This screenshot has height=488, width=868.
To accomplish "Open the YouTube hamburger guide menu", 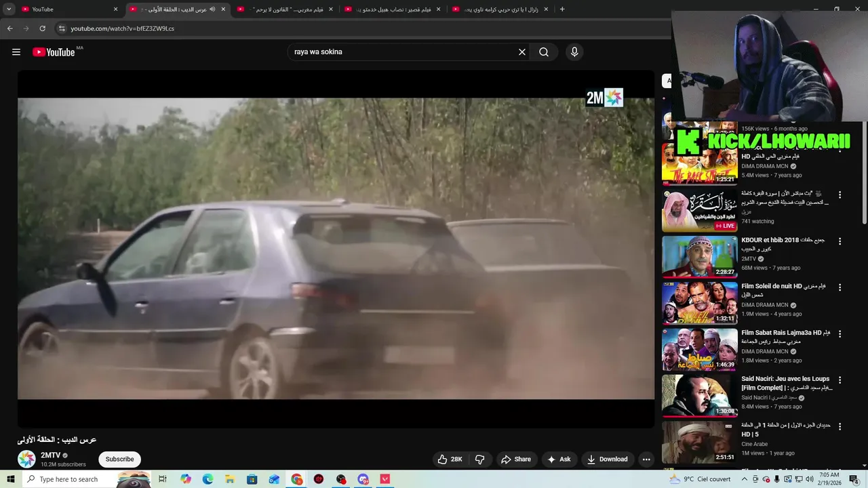I will [16, 52].
